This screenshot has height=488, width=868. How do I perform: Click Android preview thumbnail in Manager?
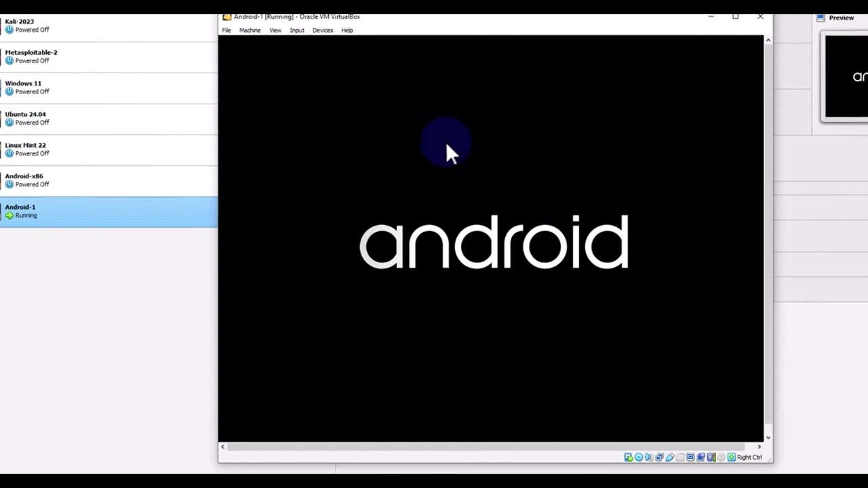[x=846, y=77]
